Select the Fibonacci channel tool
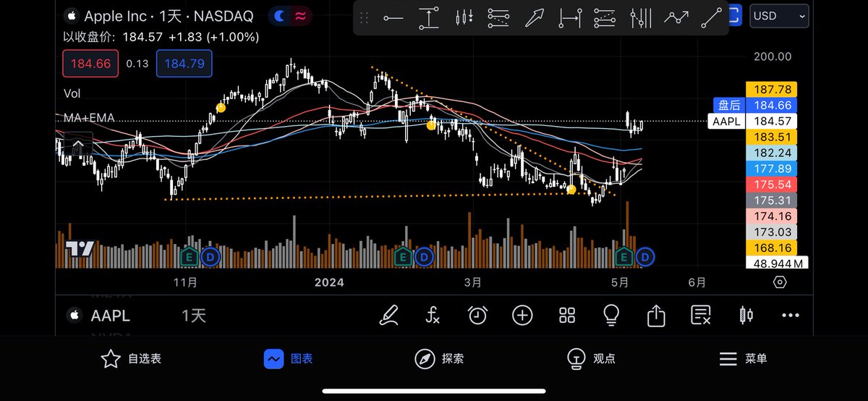The height and width of the screenshot is (401, 868). (x=605, y=17)
